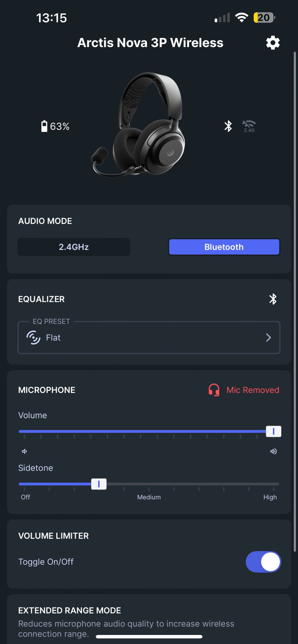Image resolution: width=298 pixels, height=644 pixels.
Task: Set Sidetone to High label
Action: pos(270,497)
